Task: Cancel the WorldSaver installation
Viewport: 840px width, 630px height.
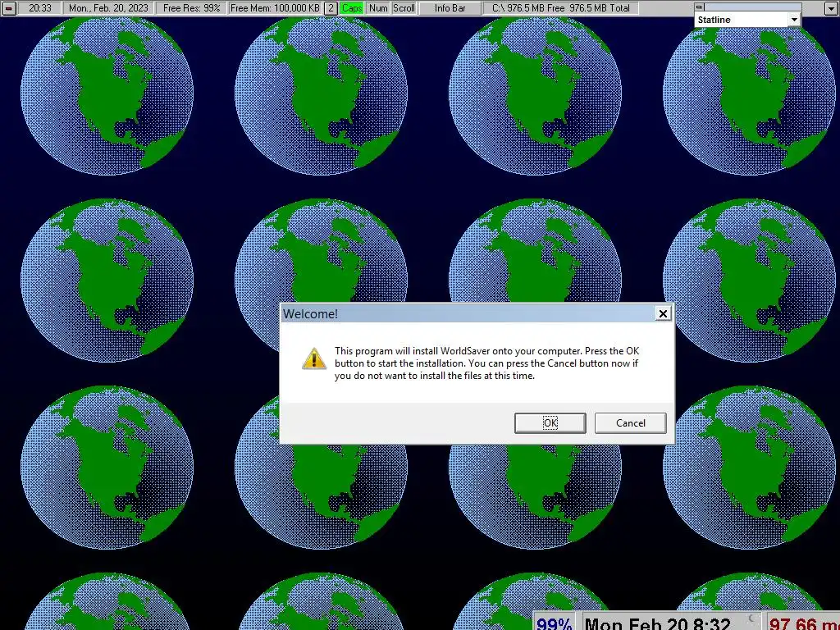Action: point(631,422)
